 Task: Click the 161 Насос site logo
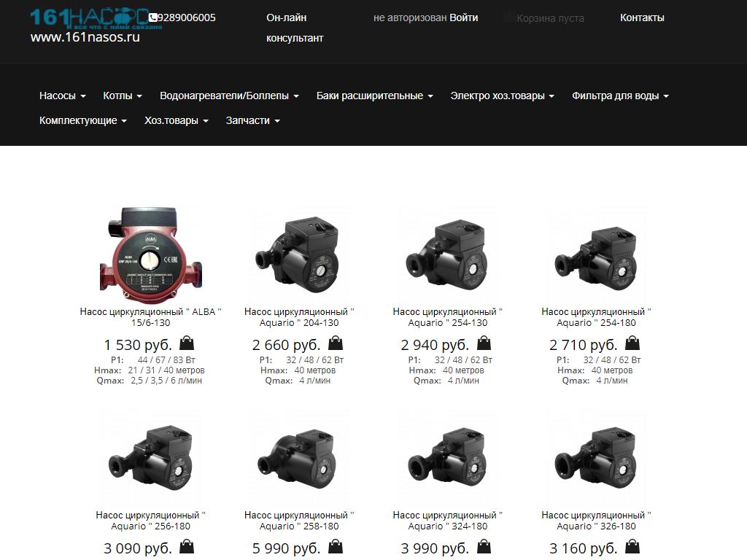[x=88, y=17]
